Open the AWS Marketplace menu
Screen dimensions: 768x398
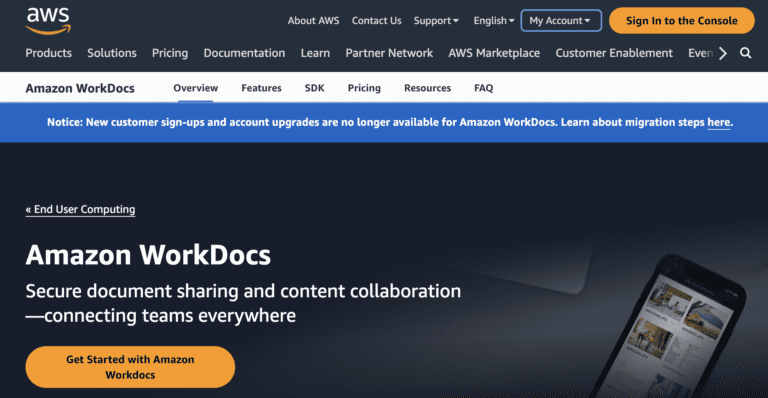494,53
